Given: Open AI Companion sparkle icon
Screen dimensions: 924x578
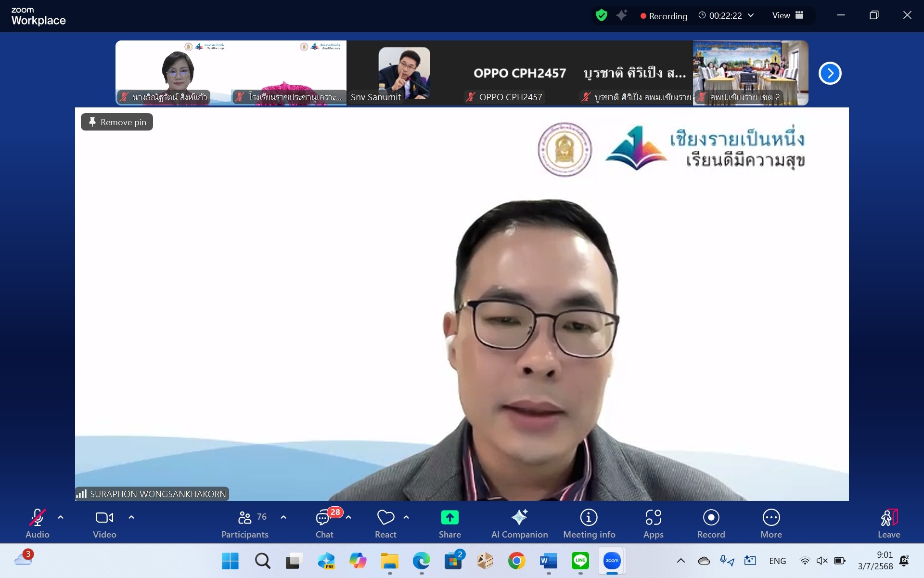Looking at the screenshot, I should click(x=519, y=518).
